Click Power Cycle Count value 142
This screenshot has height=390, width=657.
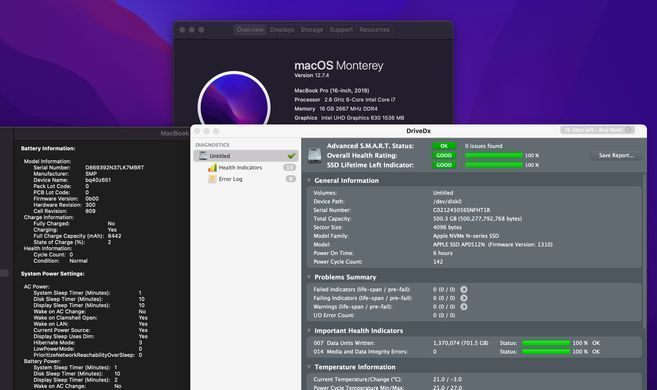[438, 262]
